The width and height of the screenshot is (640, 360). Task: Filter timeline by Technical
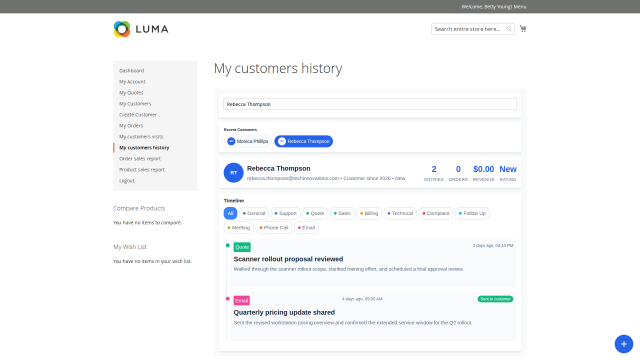(x=400, y=213)
